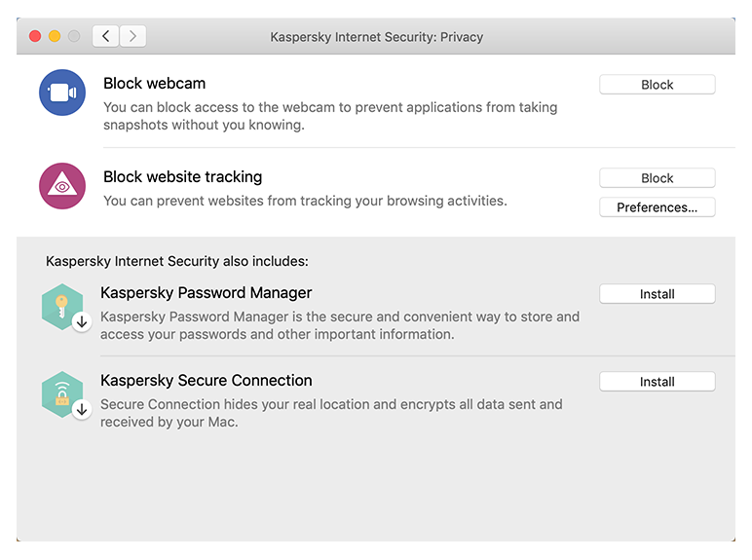Click the blue webcam icon
Screen dimensions: 752x560
pyautogui.click(x=62, y=93)
